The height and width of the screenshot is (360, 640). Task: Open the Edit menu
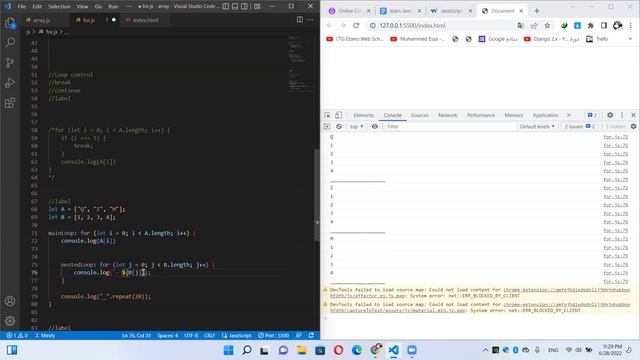click(x=37, y=7)
